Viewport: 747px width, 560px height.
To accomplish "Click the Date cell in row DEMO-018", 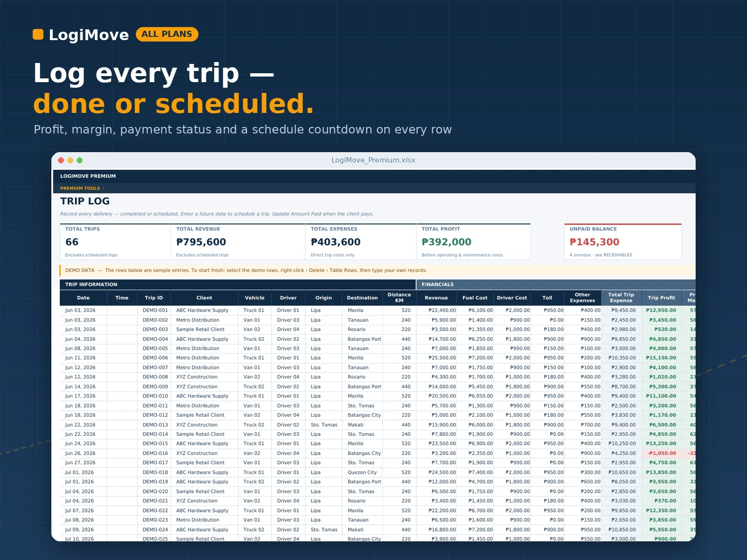I will pyautogui.click(x=83, y=472).
